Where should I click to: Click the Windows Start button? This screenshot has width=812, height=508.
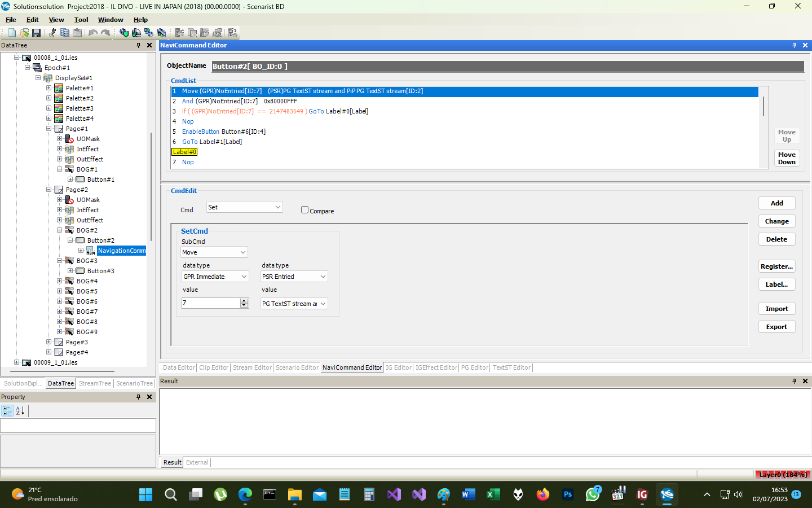tap(146, 494)
